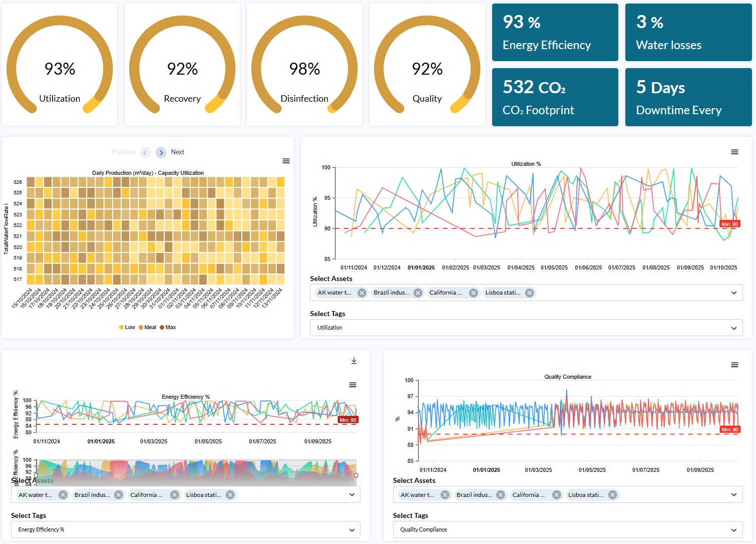Click the Energy Efficiency download arrow icon
This screenshot has width=756, height=544.
pyautogui.click(x=354, y=361)
